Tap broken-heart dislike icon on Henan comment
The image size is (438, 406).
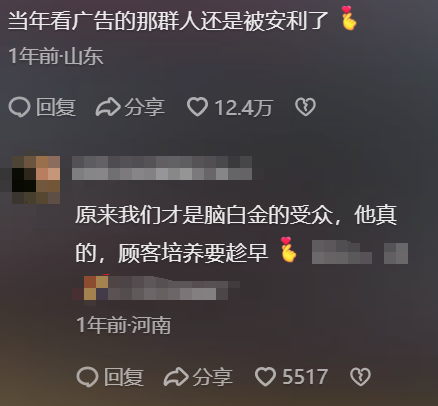point(360,377)
